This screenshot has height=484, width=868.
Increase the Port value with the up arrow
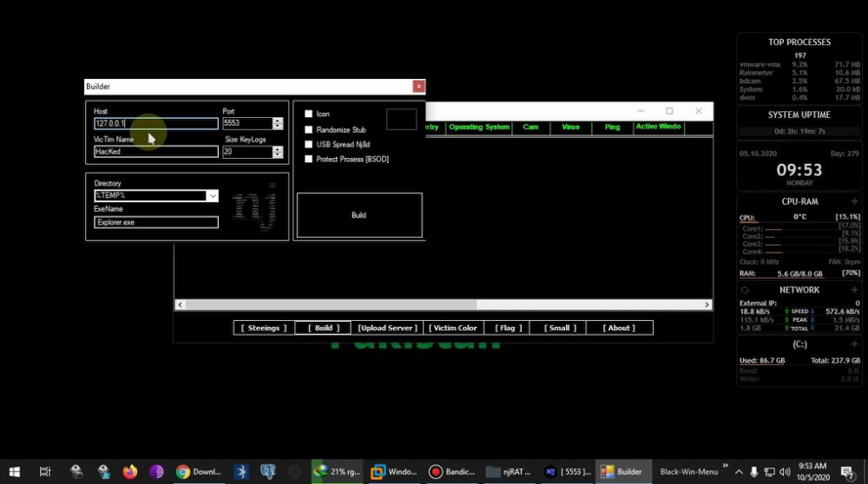(278, 121)
